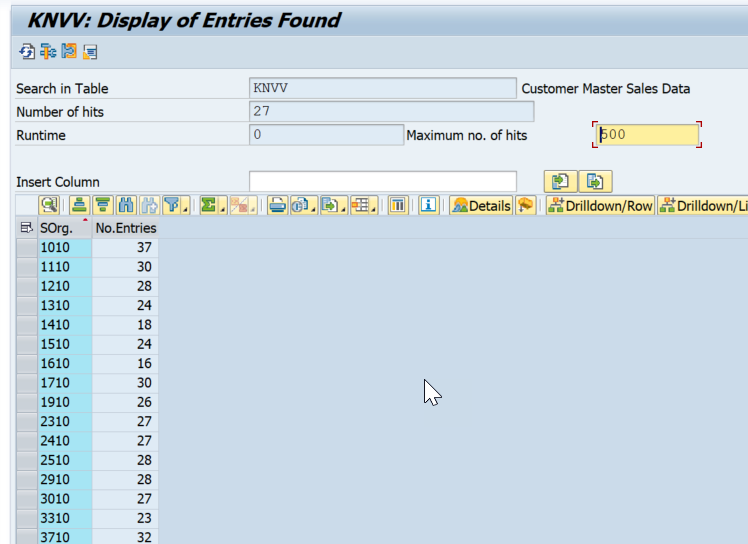748x544 pixels.
Task: Click the refresh icon in the top toolbar
Action: [27, 51]
